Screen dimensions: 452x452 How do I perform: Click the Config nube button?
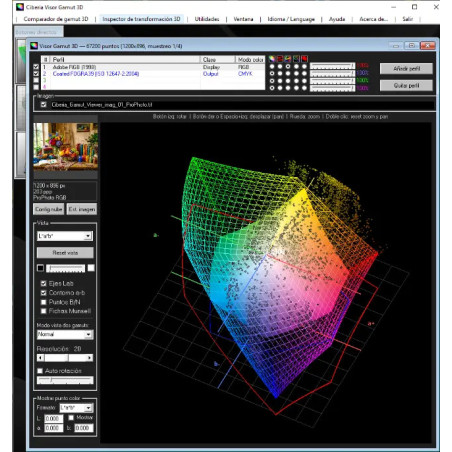click(x=49, y=209)
